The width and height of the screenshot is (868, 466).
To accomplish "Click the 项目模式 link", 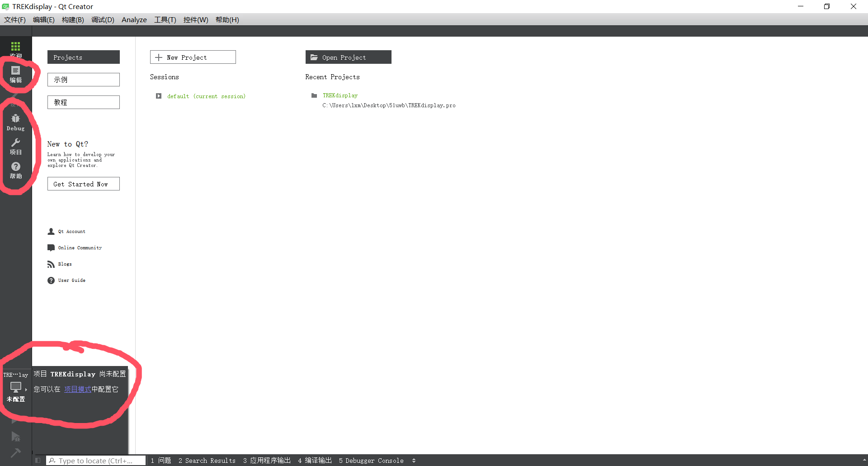I will [78, 389].
